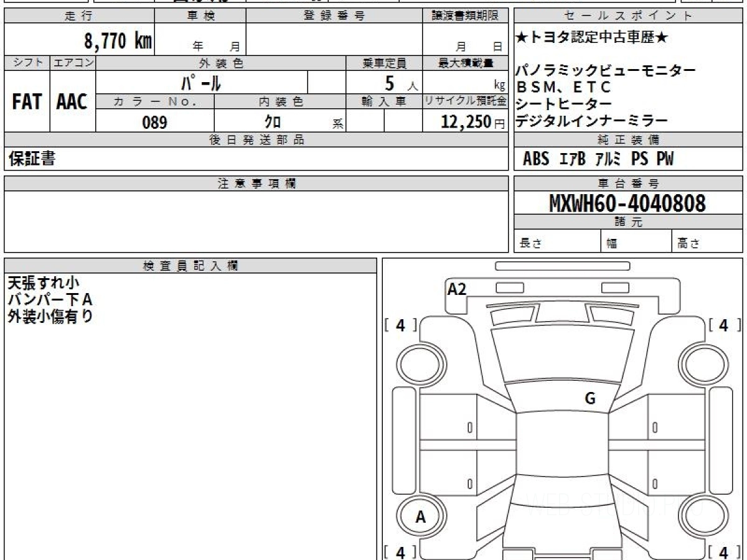The width and height of the screenshot is (747, 560).
Task: Select the 乗車定員 header
Action: coord(384,63)
